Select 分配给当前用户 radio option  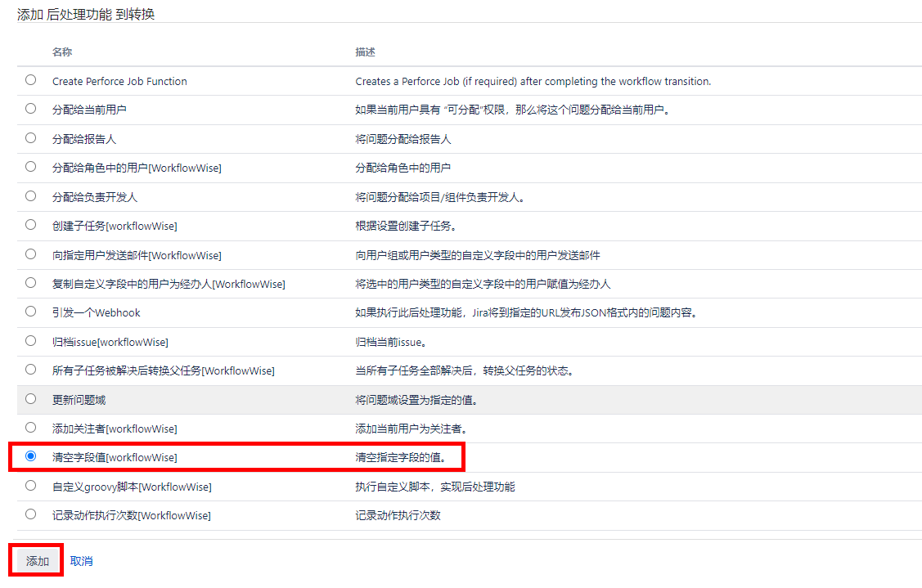pyautogui.click(x=31, y=109)
